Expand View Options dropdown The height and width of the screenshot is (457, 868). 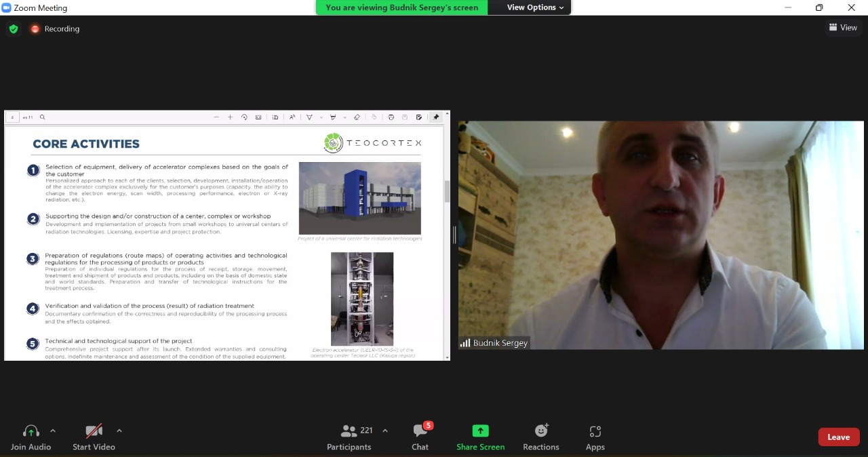[x=535, y=7]
